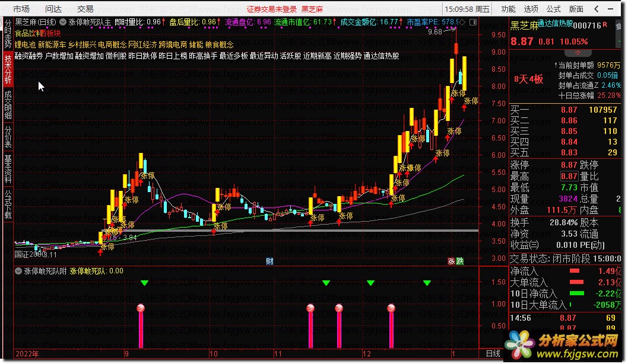Viewport: 628px width, 364px height.
Task: Click the 10日净流入 green bar
Action: (x=577, y=293)
